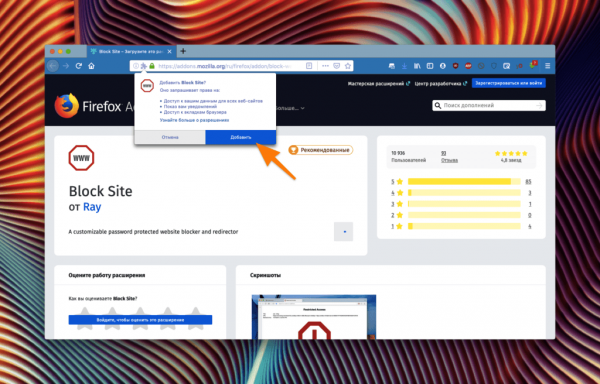Open 'Узнайте больше о разрешениях' link

tap(194, 120)
